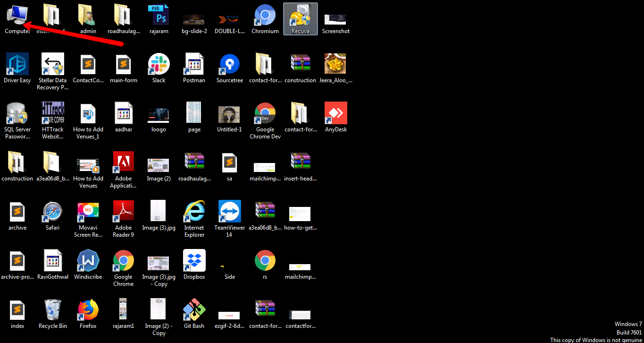
Task: Launch TeamViewer 14 shortcut
Action: tap(230, 219)
